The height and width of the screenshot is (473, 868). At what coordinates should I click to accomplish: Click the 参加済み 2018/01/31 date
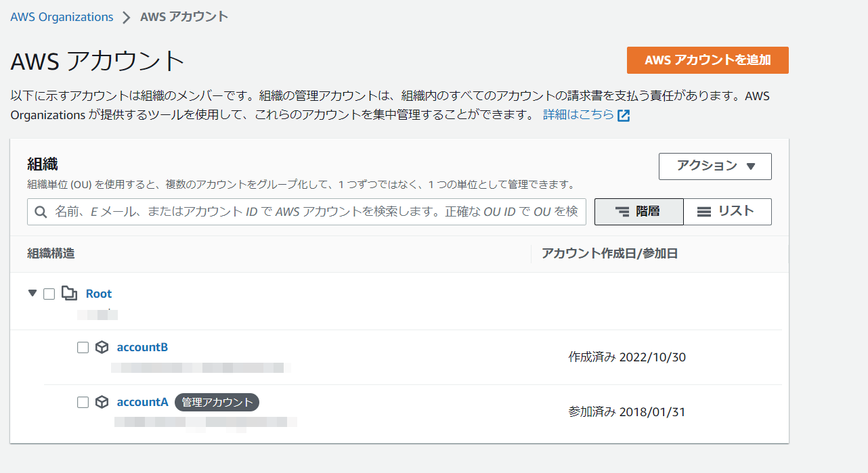tap(627, 411)
